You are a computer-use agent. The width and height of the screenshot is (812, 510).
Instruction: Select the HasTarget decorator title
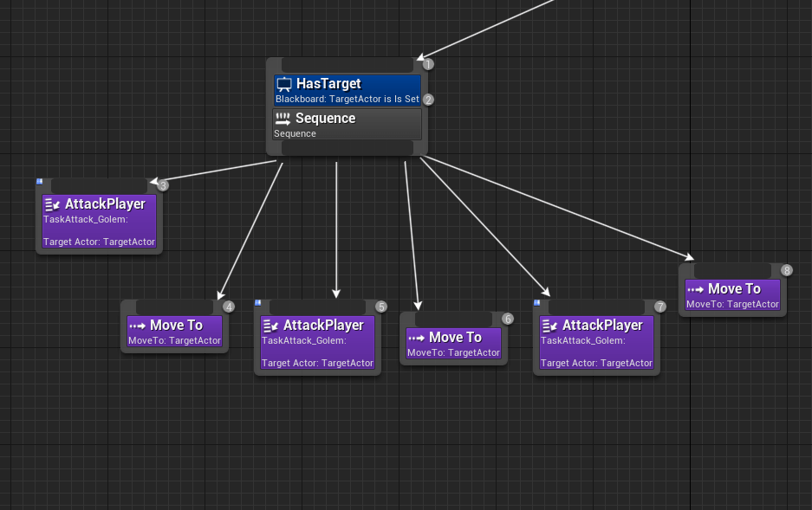click(328, 84)
